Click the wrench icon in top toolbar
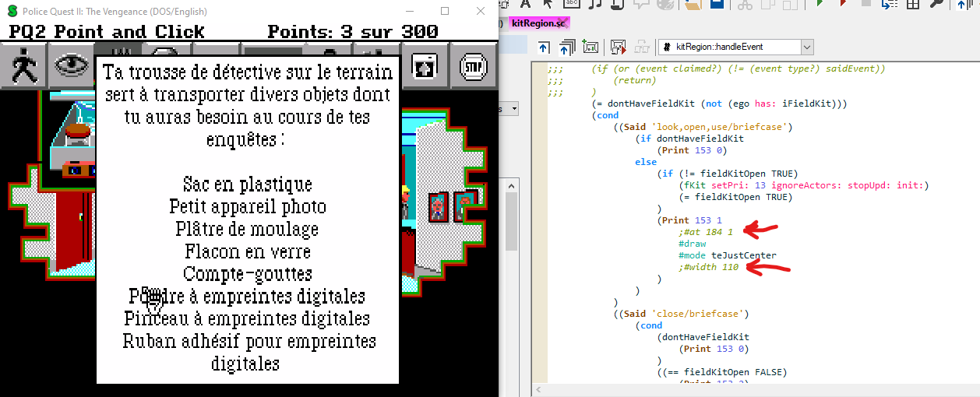Screen dimensions: 980x397 coord(936,5)
